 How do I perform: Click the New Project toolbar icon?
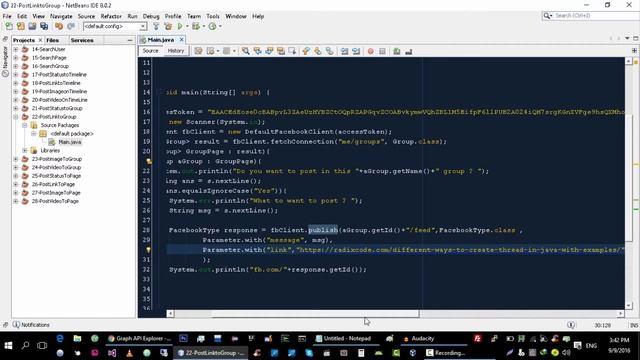pos(20,26)
